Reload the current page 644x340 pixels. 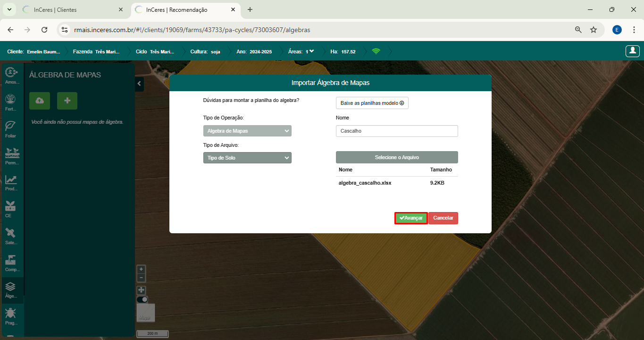[44, 30]
